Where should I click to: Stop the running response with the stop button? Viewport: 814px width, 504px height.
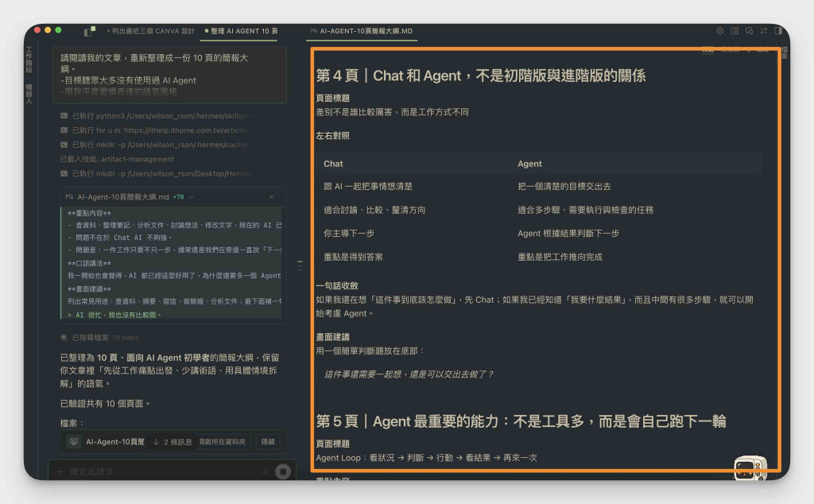point(283,471)
